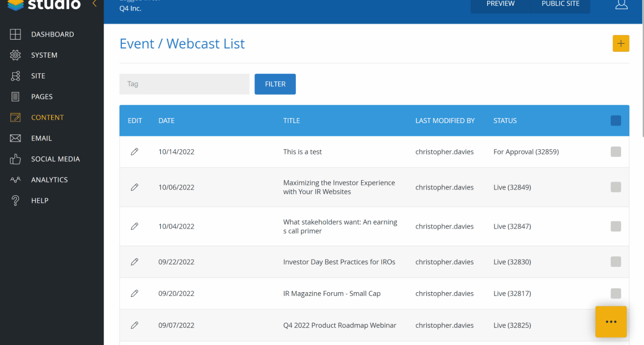
Task: Go to Analytics in the sidebar
Action: (49, 180)
